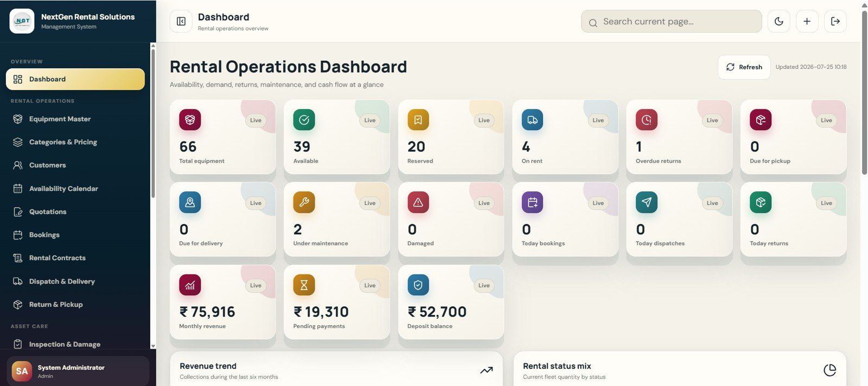Open Return & Pickup
This screenshot has width=868, height=386.
click(x=75, y=305)
